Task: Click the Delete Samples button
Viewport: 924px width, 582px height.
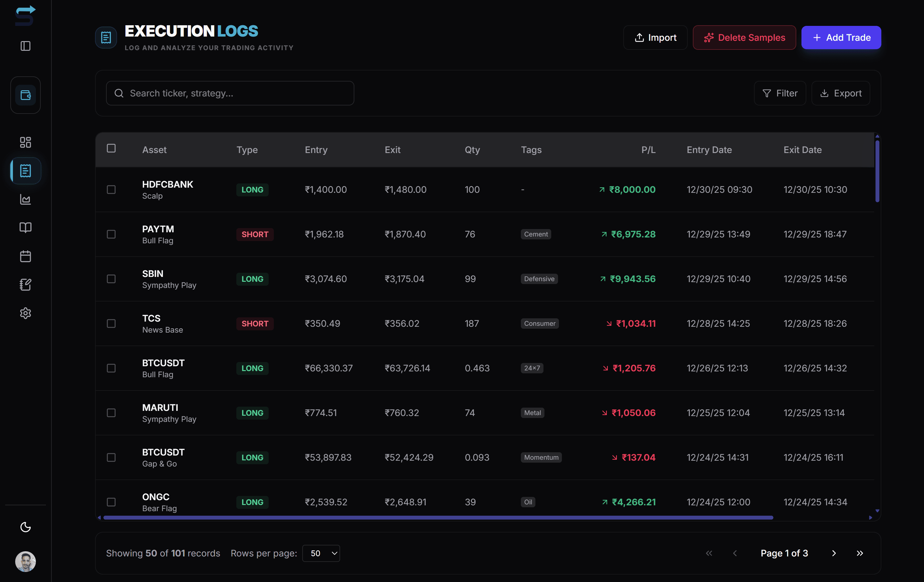Action: 744,37
